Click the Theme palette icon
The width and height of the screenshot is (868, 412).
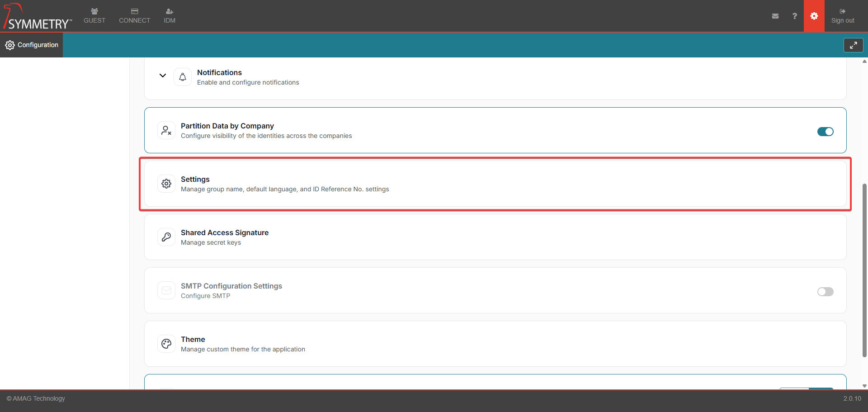pyautogui.click(x=166, y=344)
